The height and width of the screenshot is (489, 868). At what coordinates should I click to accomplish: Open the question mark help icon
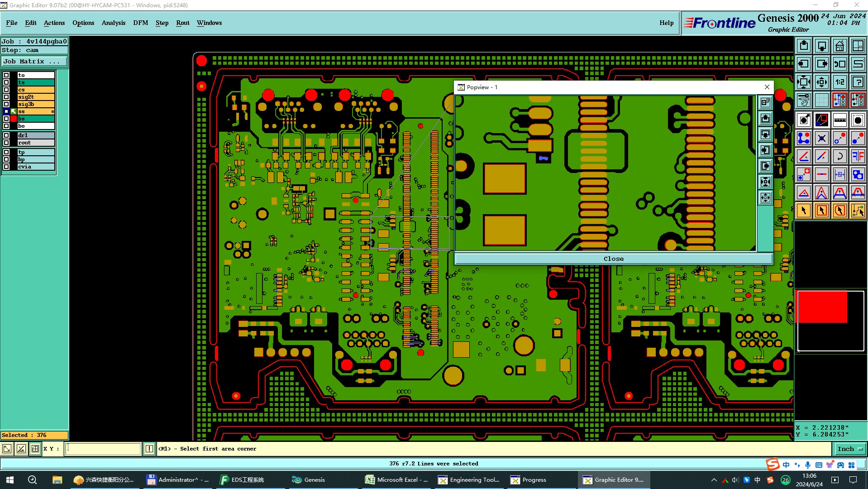858,82
